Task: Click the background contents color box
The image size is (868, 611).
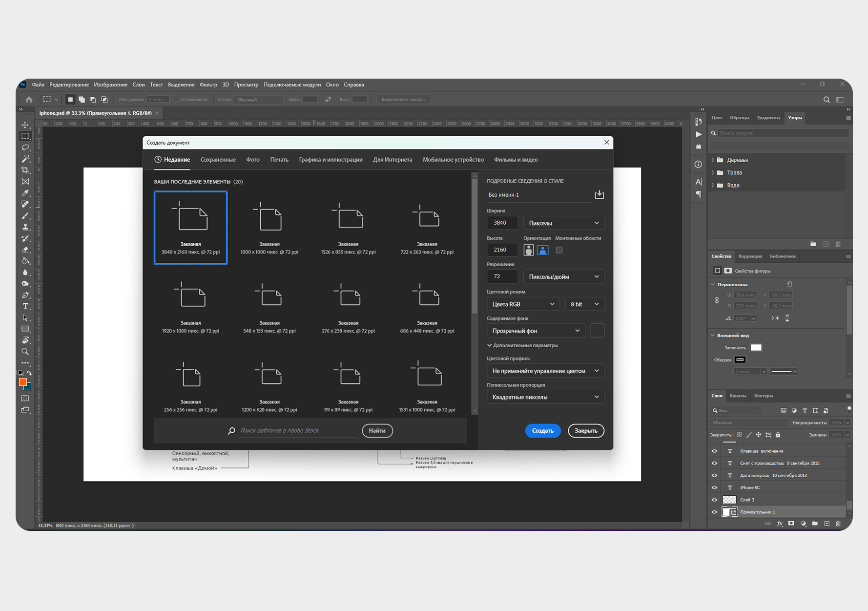Action: [x=597, y=331]
